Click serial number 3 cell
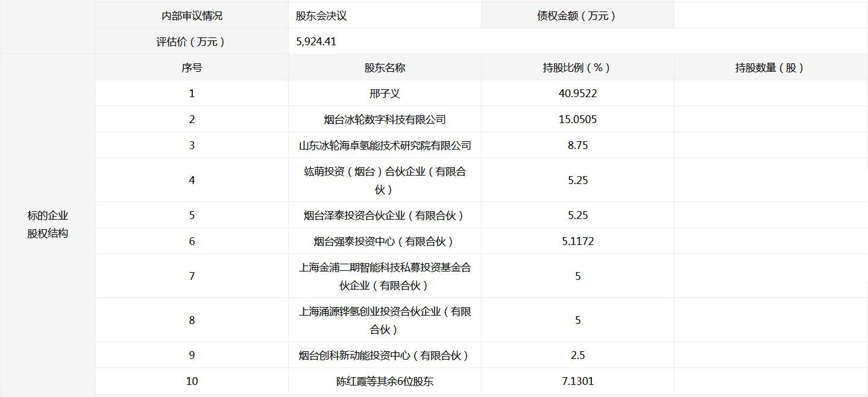This screenshot has width=868, height=397. coord(192,145)
